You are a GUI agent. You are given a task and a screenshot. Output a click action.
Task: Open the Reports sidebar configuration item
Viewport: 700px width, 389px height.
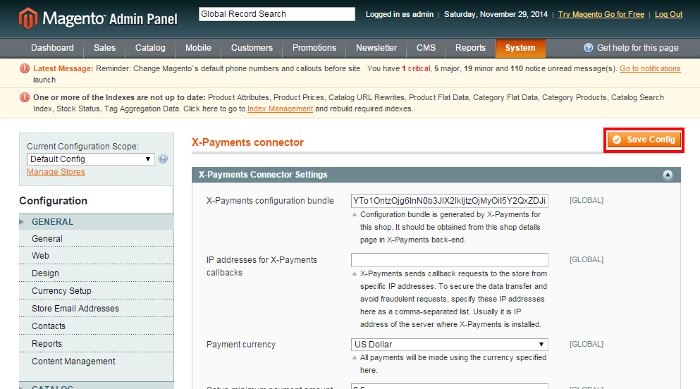96,344
